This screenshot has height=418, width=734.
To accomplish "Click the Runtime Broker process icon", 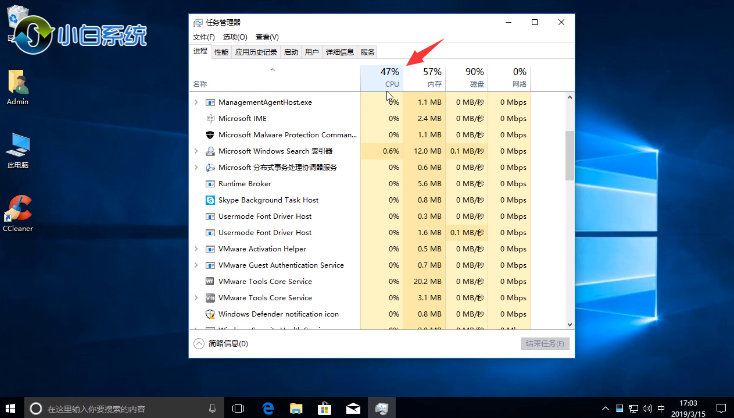I will pyautogui.click(x=210, y=183).
